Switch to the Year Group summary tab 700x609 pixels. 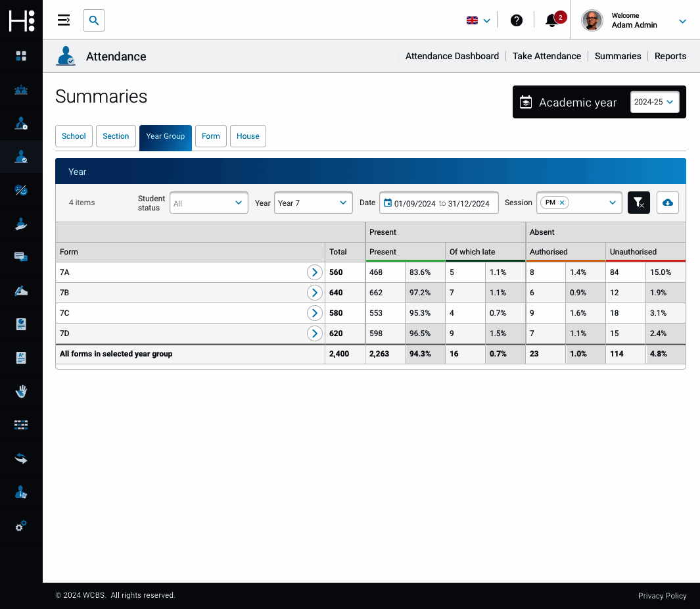pos(165,136)
